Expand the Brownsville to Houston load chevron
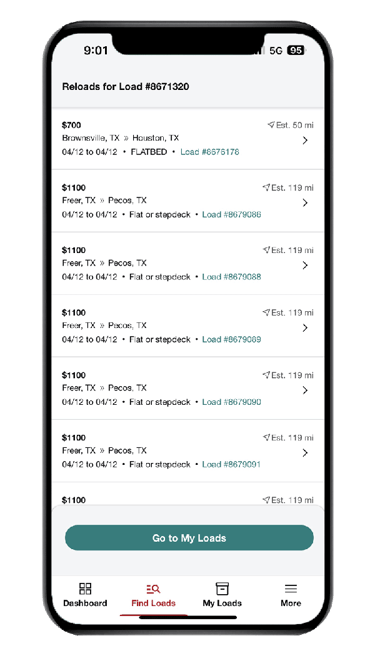The image size is (375, 656). (306, 140)
